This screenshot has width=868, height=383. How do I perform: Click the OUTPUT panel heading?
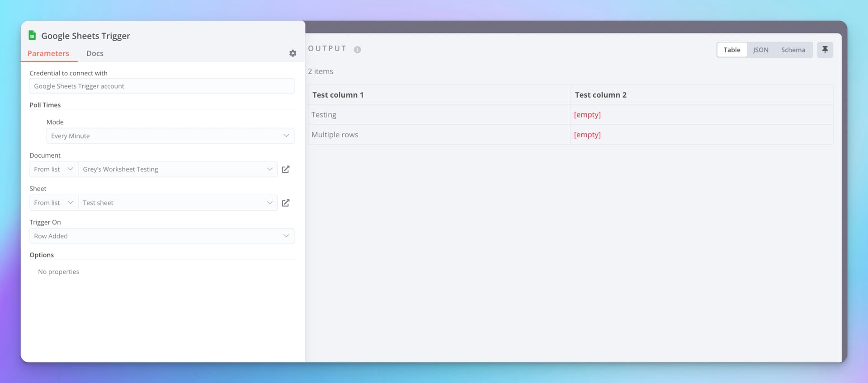coord(327,49)
